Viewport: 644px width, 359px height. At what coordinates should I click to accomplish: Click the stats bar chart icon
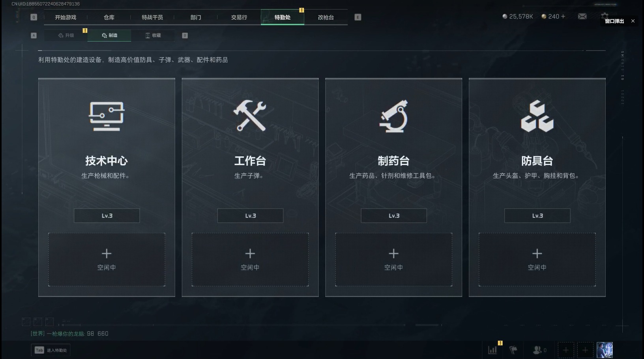coord(492,350)
